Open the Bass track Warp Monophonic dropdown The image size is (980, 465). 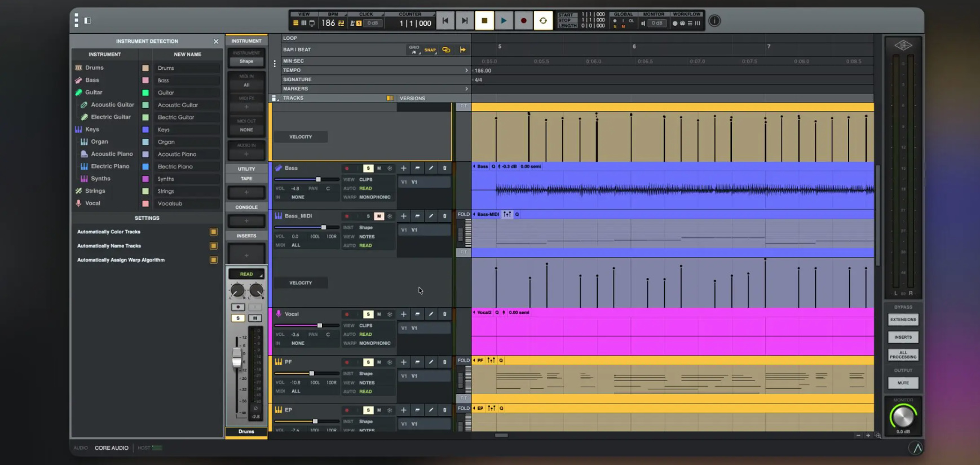374,197
